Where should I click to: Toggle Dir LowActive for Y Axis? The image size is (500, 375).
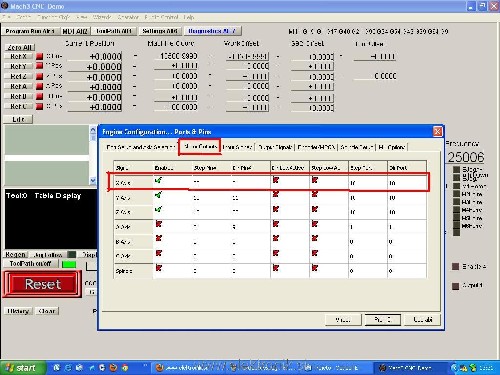click(276, 194)
